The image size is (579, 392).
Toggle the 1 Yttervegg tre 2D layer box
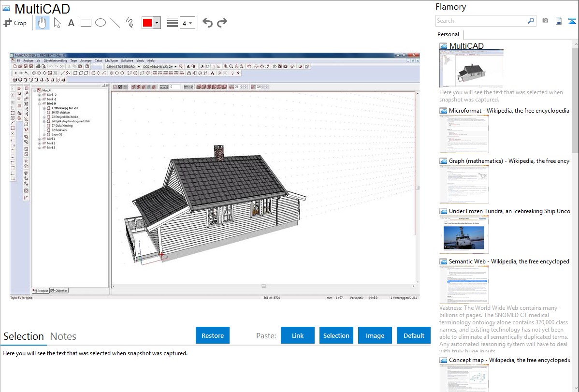pyautogui.click(x=48, y=108)
